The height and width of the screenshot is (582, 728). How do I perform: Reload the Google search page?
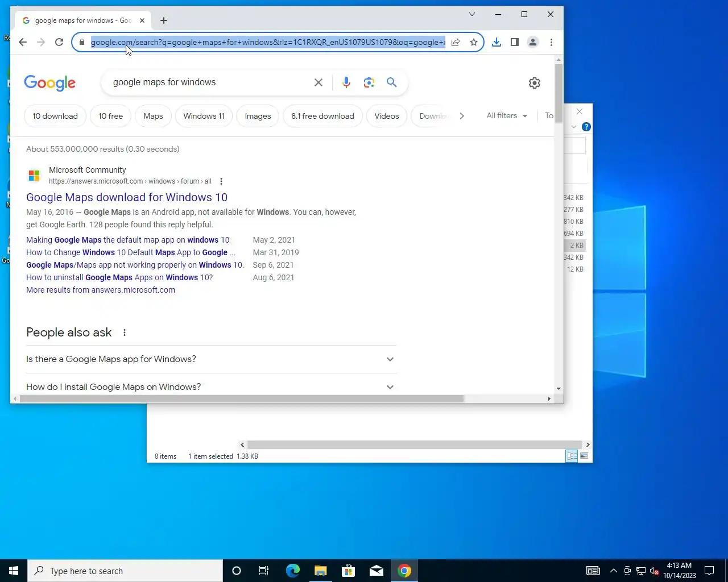click(x=59, y=42)
